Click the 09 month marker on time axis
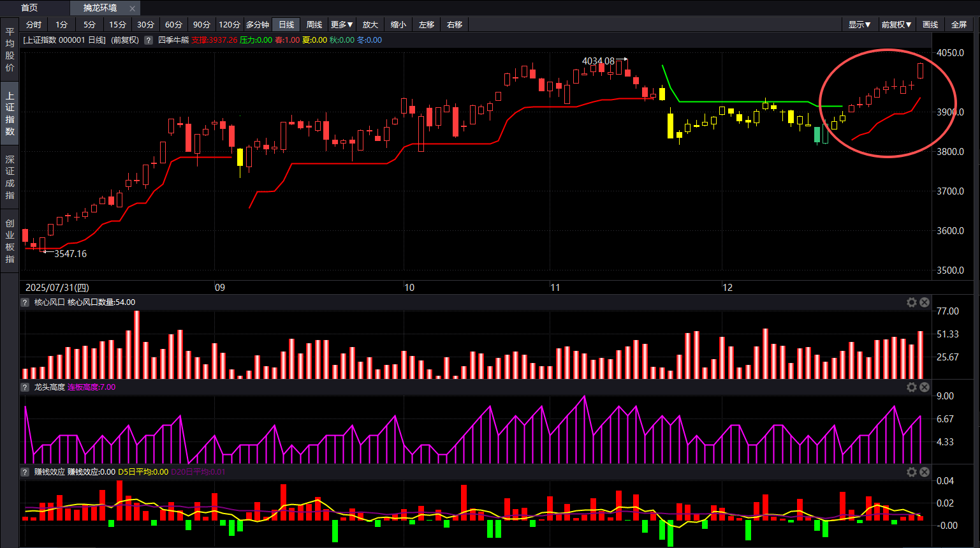The width and height of the screenshot is (980, 548). point(220,288)
